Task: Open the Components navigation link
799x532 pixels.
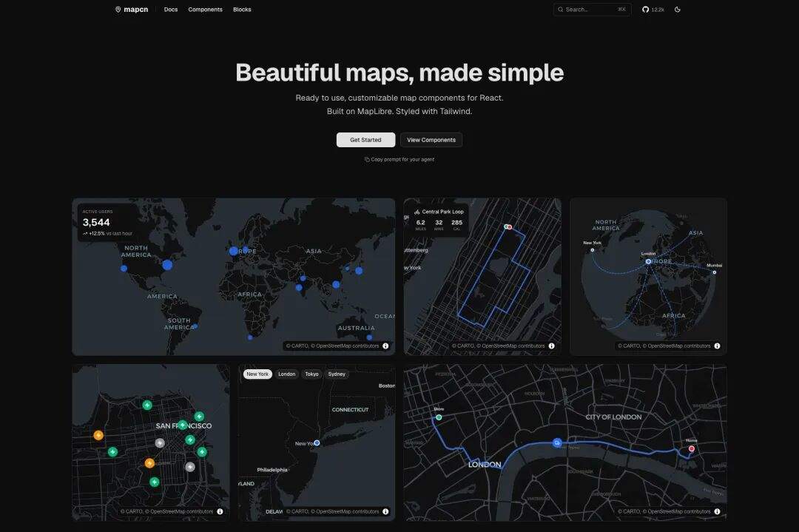Action: [206, 10]
